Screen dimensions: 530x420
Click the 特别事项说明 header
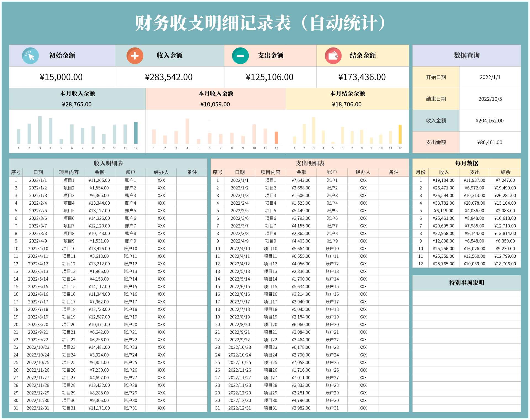pos(467,283)
